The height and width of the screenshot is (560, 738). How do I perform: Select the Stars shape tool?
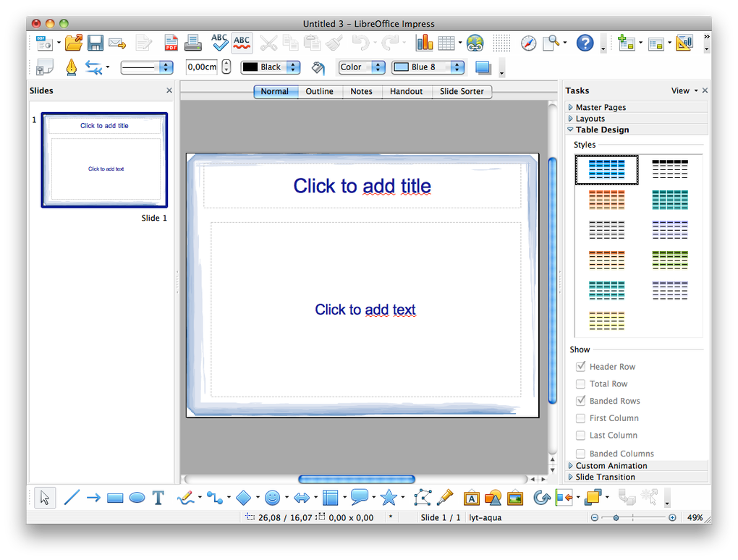tap(389, 497)
